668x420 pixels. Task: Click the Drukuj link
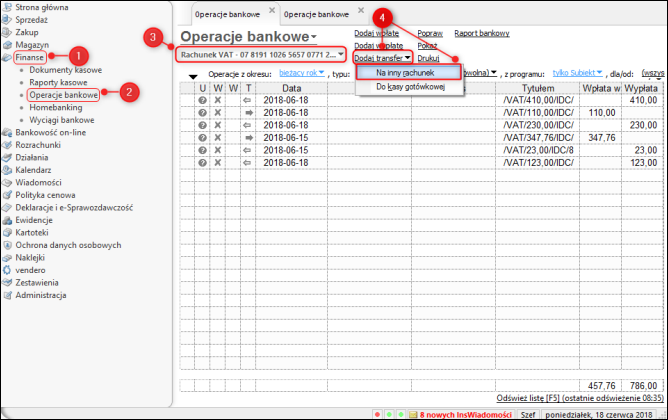pos(428,58)
